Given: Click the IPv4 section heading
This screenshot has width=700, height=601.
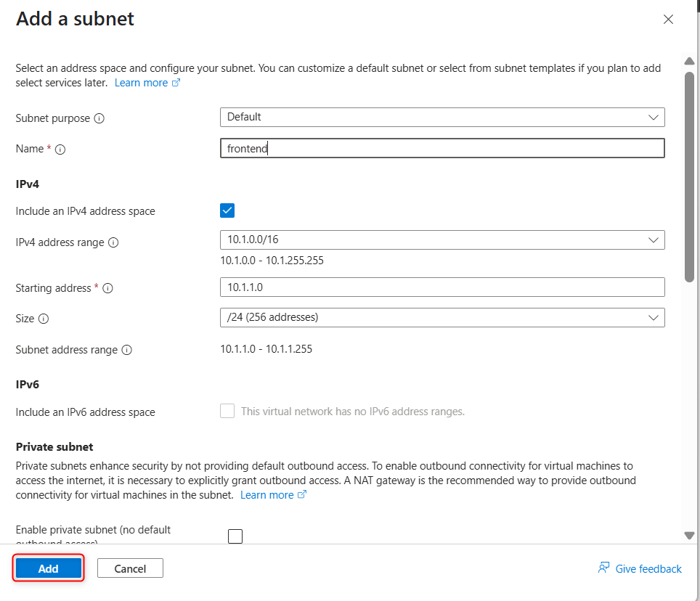Looking at the screenshot, I should pos(28,184).
